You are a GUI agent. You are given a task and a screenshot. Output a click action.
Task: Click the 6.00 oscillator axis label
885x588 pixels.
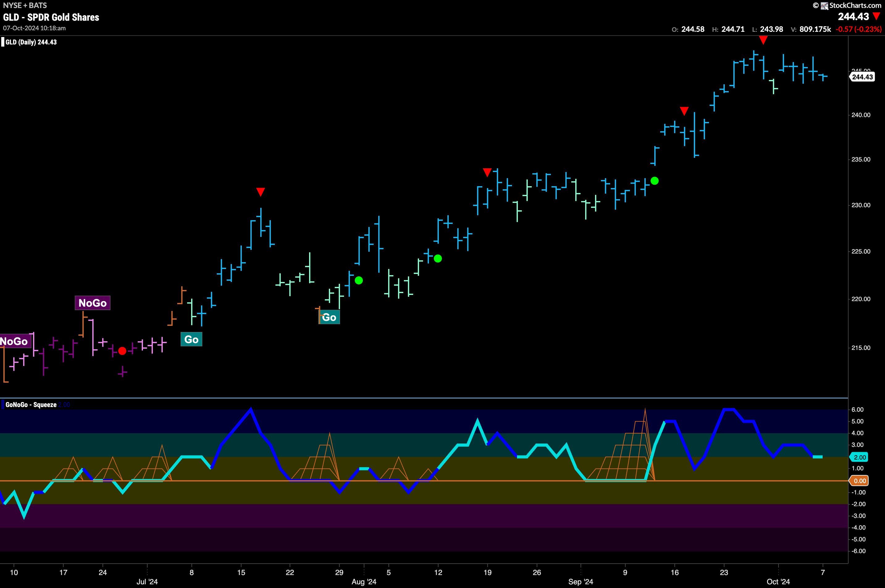(x=858, y=409)
